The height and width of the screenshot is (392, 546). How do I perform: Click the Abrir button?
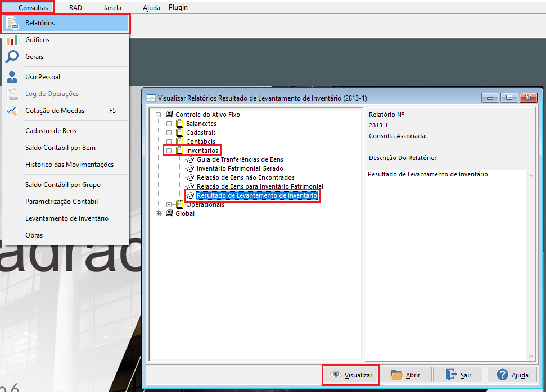click(x=405, y=375)
